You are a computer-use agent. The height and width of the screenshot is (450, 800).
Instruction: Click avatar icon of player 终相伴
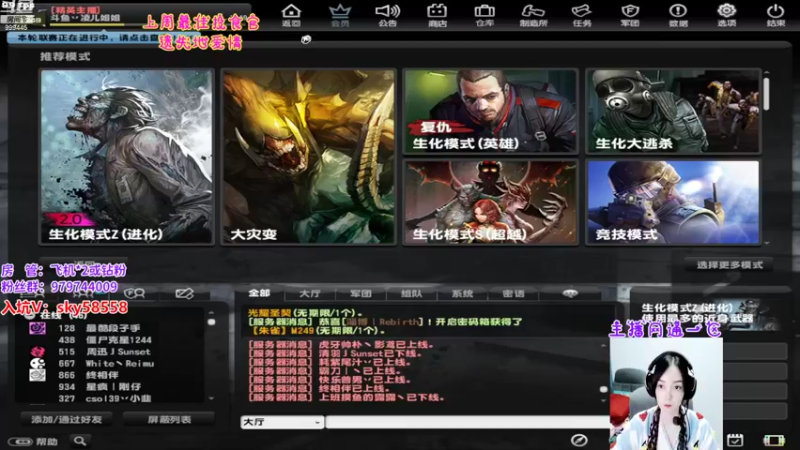pos(37,375)
